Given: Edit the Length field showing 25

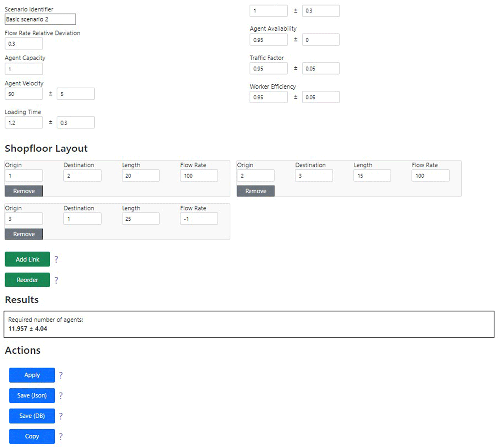Looking at the screenshot, I should (141, 219).
